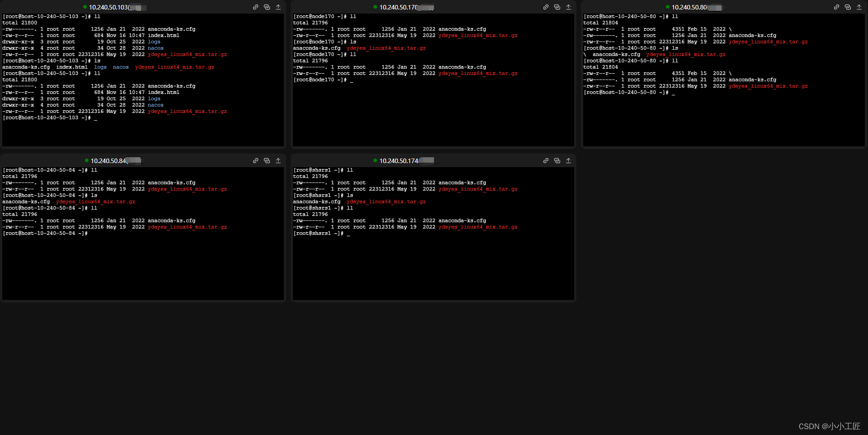The image size is (868, 435).
Task: Click red ydeyes_linux64_mix.tar.gz in host-84 ls output
Action: pyautogui.click(x=95, y=202)
